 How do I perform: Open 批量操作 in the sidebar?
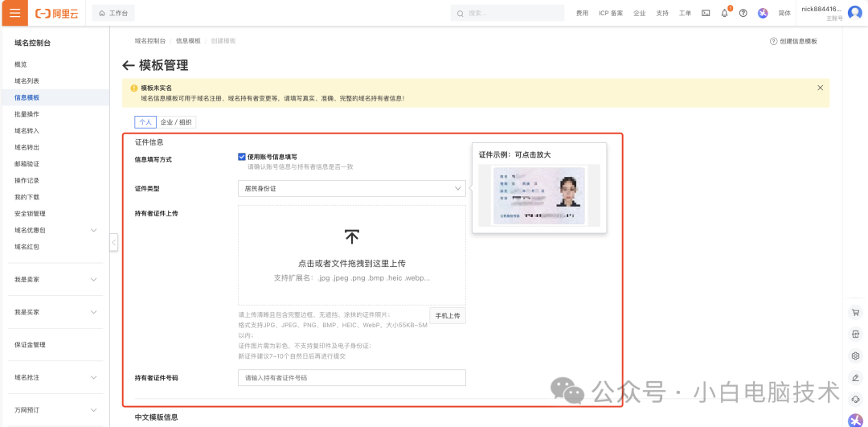point(27,114)
